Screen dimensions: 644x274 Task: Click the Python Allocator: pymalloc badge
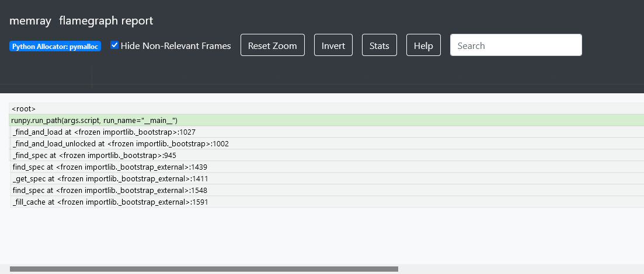55,46
